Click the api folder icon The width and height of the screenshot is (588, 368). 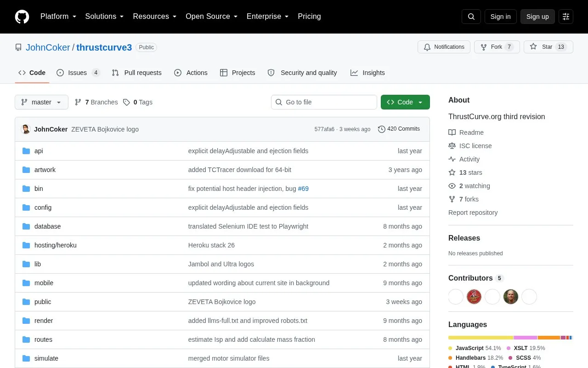26,151
